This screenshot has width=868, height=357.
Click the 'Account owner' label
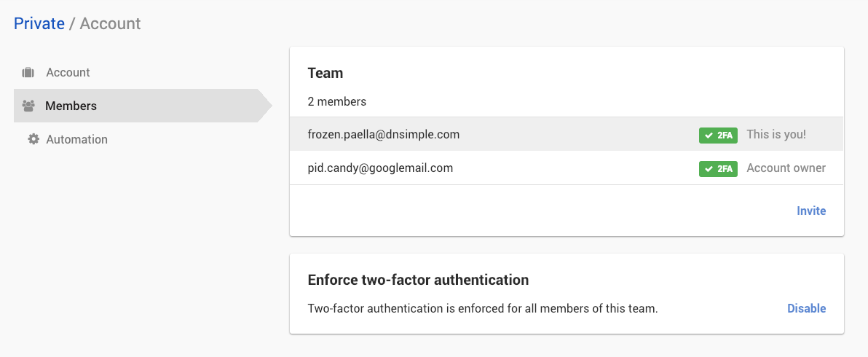(786, 168)
